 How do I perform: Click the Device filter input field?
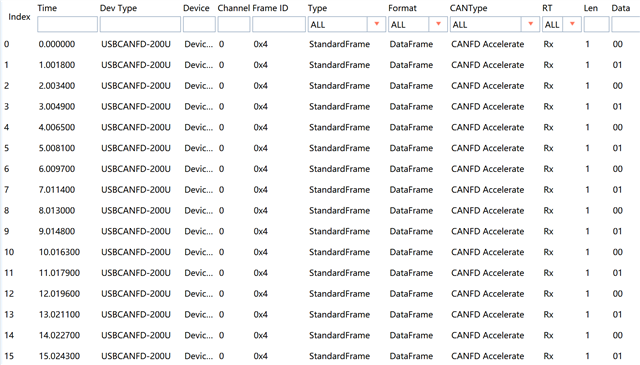click(199, 24)
